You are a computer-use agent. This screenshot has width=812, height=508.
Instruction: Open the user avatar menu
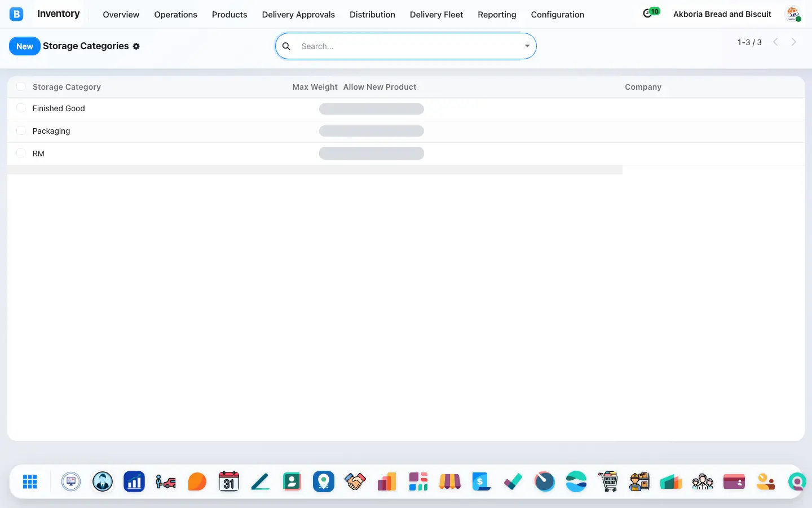793,14
